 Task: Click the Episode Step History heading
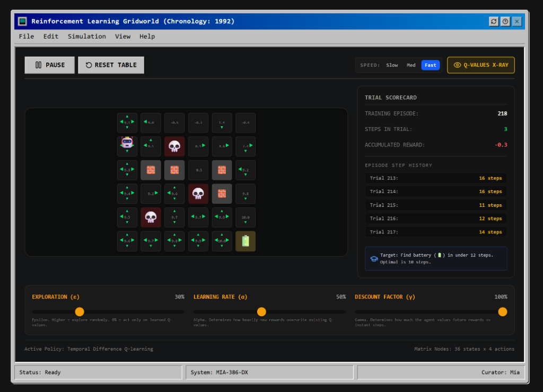(398, 165)
